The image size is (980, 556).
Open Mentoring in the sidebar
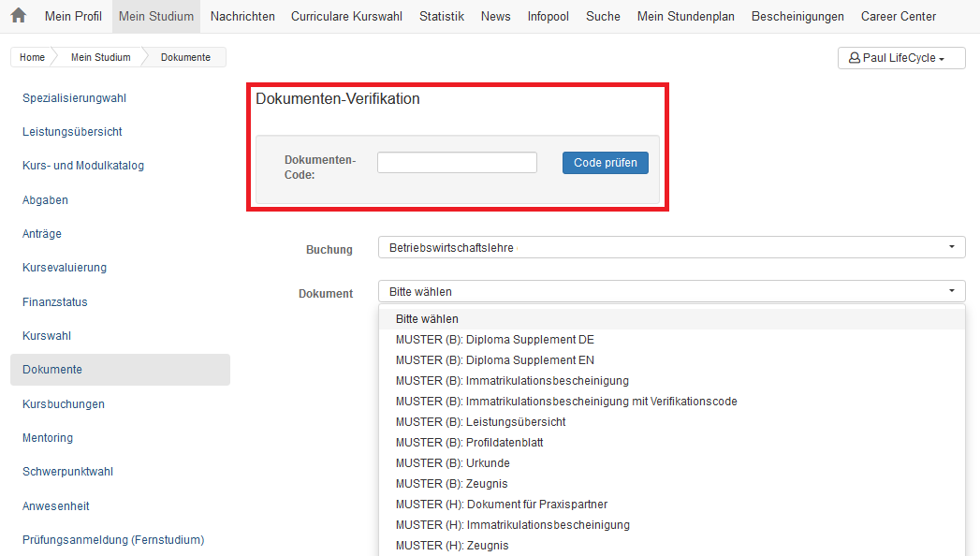click(48, 438)
